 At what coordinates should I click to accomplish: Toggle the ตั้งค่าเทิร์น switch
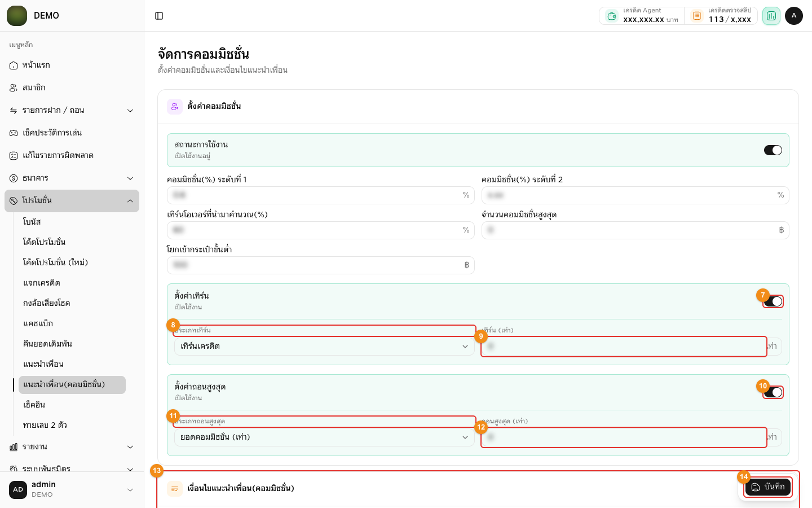[x=773, y=301]
